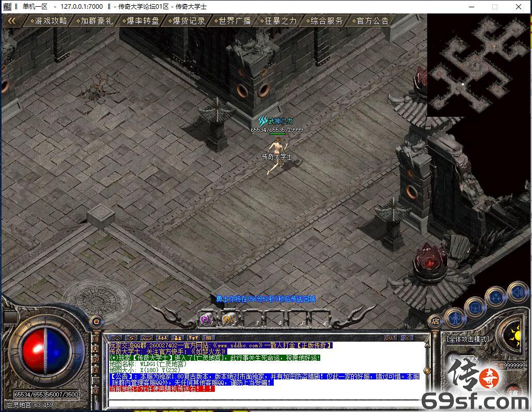Open the 狂暴之力 menu
This screenshot has height=412, width=532.
[x=279, y=21]
